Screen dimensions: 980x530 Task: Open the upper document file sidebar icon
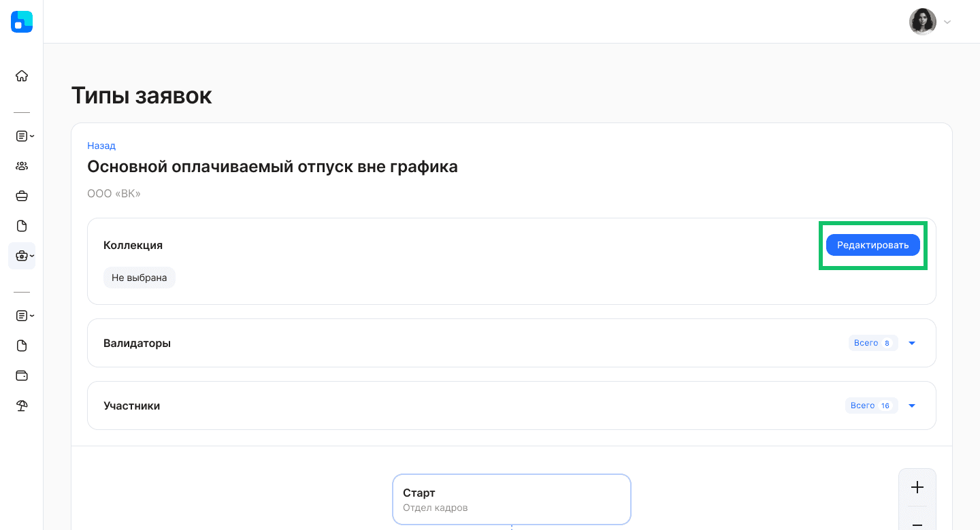[x=22, y=226]
